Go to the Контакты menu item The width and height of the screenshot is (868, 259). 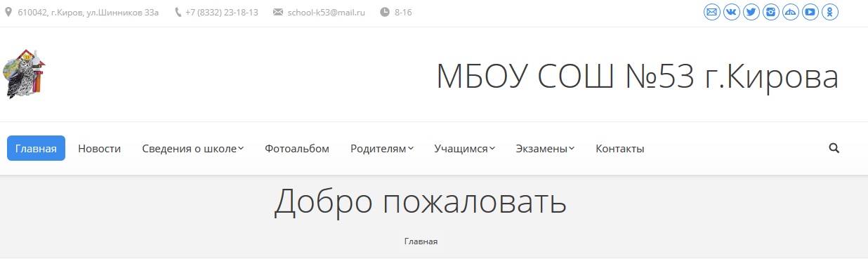620,149
